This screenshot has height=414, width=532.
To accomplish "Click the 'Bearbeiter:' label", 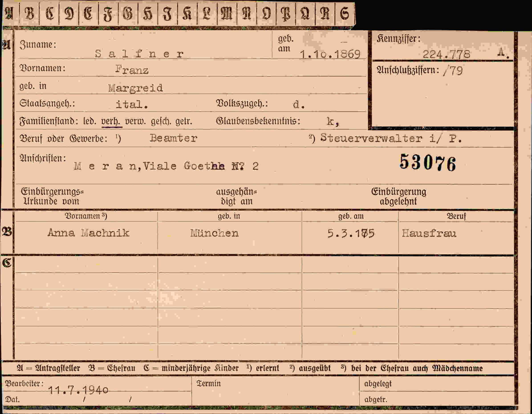I will pos(24,384).
